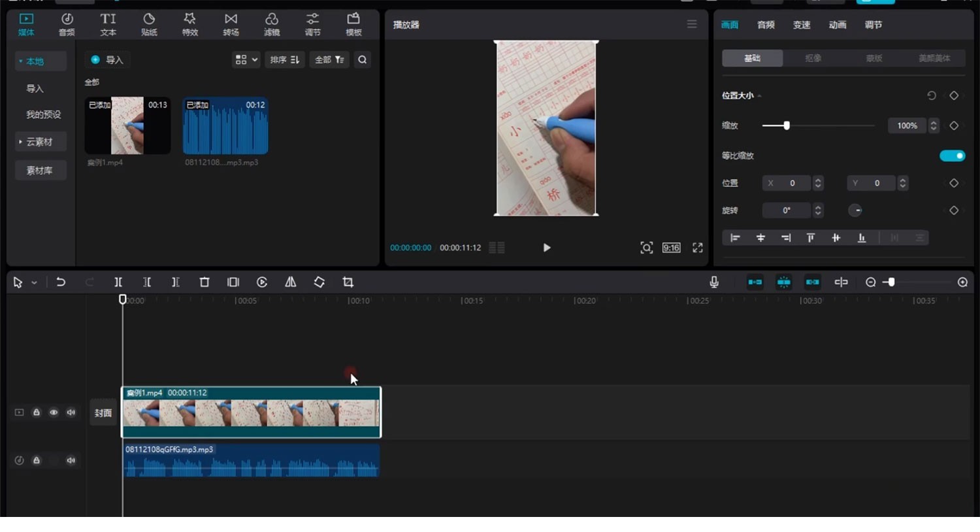Open the grid view mode dropdown
Screen dimensions: 980x532
click(246, 59)
